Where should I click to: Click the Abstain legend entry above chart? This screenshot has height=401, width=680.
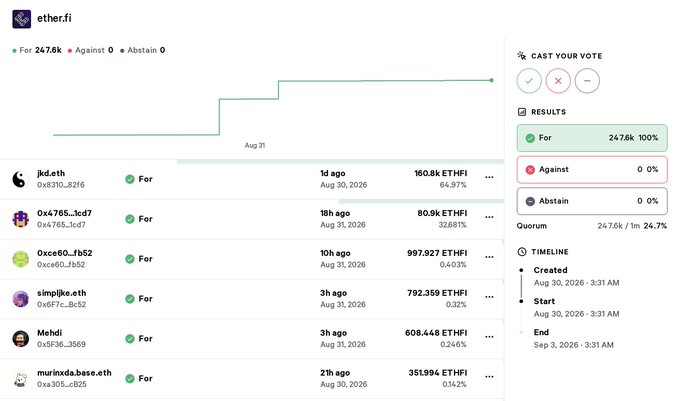[143, 50]
